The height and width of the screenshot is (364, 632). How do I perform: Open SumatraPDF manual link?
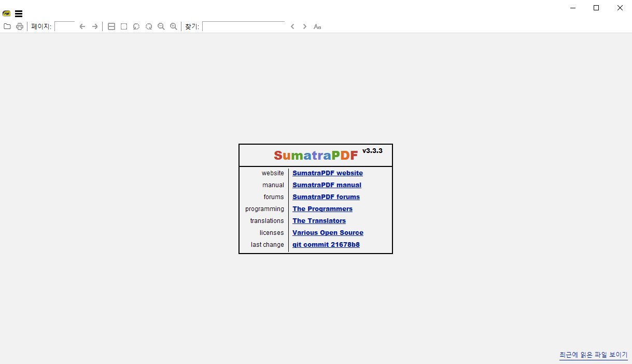point(327,185)
